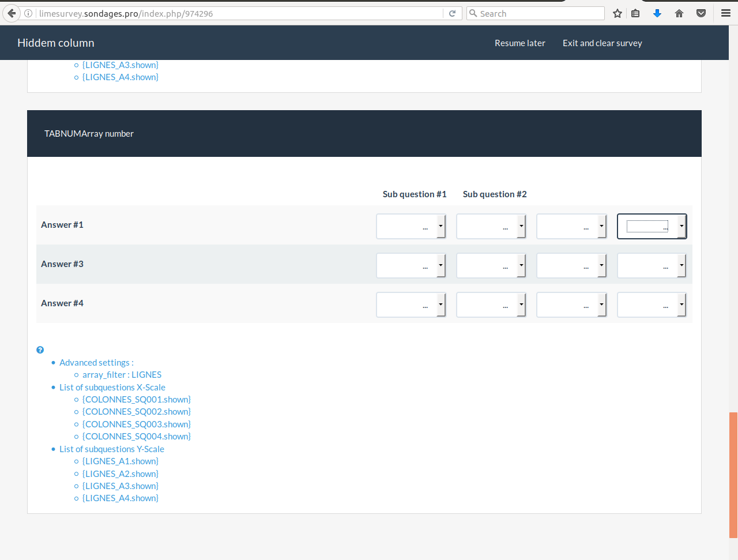Open the bookmarks list icon
Screen dimensions: 738x560
click(635, 13)
